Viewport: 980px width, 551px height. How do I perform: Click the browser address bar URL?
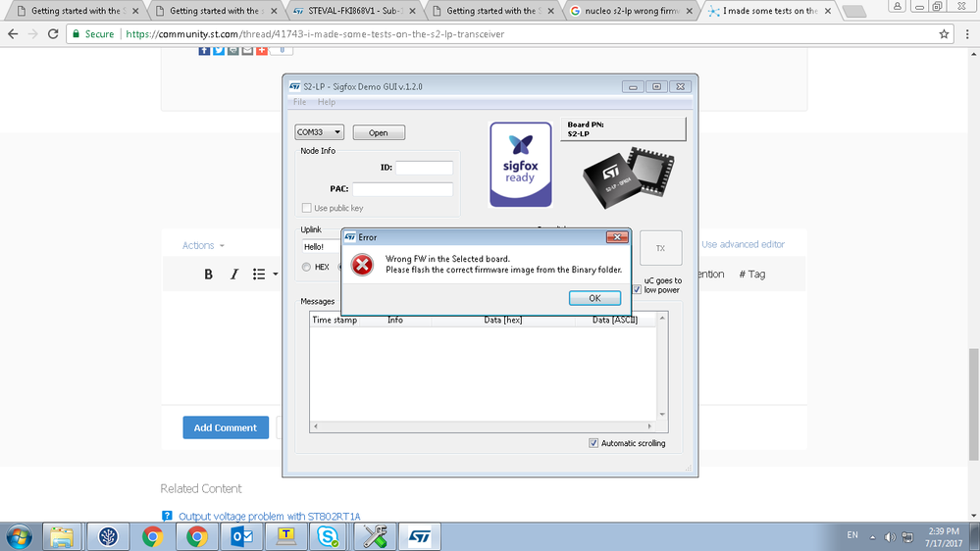315,33
